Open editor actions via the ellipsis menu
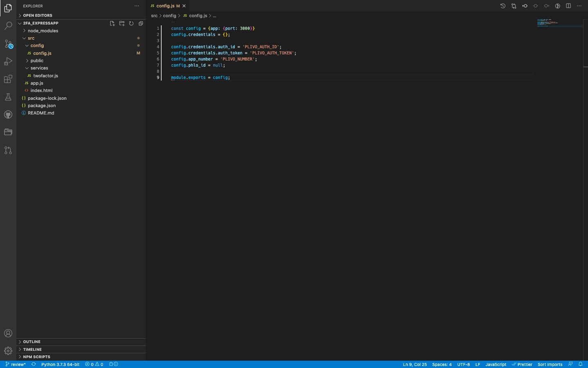The height and width of the screenshot is (368, 588). point(579,6)
